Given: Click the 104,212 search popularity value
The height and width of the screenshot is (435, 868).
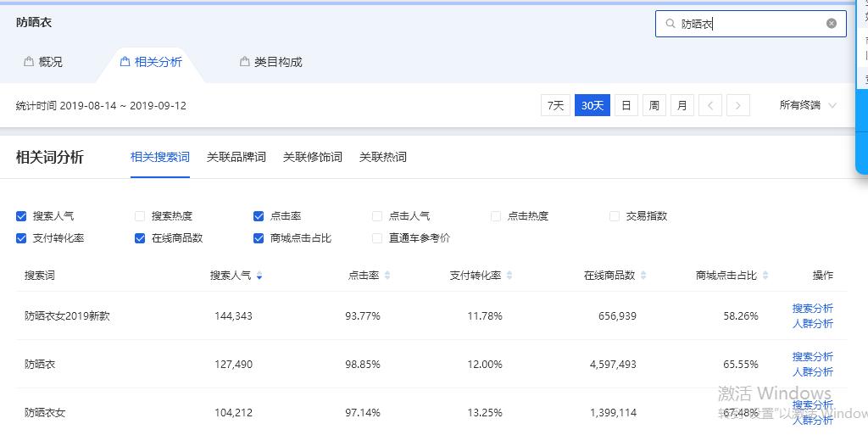Looking at the screenshot, I should (x=233, y=412).
